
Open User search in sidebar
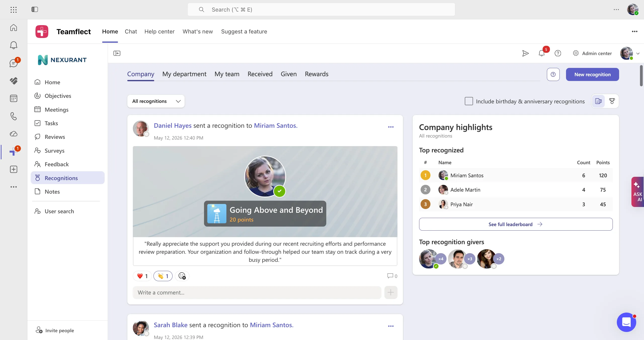68,211
